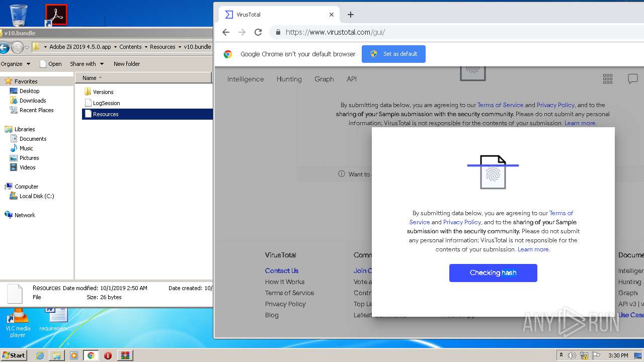Click Learn more link in dialog

533,249
